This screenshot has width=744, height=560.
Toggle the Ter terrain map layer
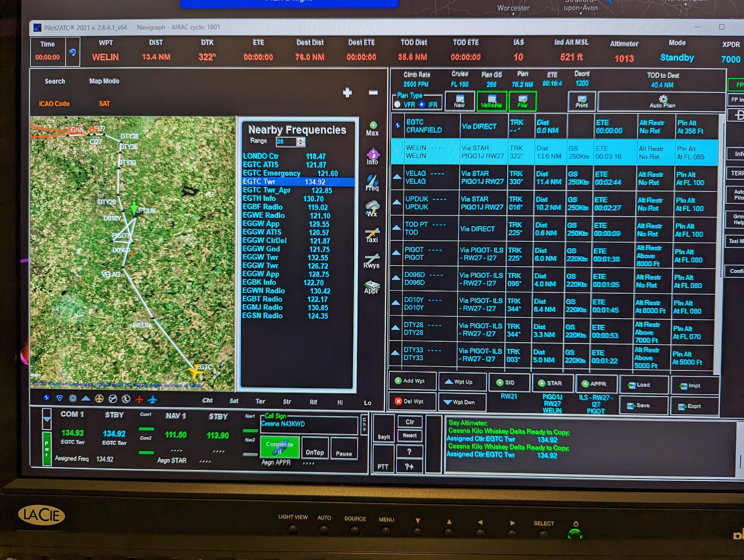pyautogui.click(x=260, y=401)
